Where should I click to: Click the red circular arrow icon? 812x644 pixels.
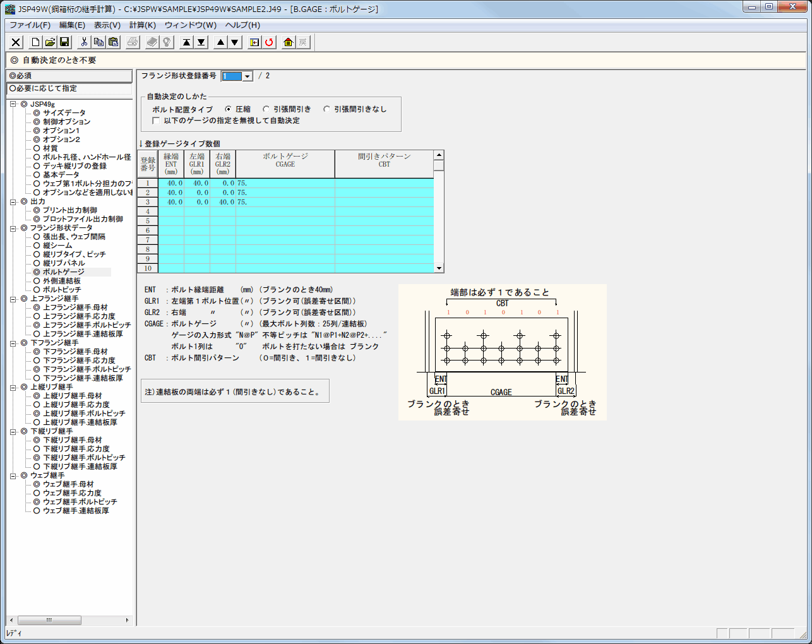click(x=270, y=42)
